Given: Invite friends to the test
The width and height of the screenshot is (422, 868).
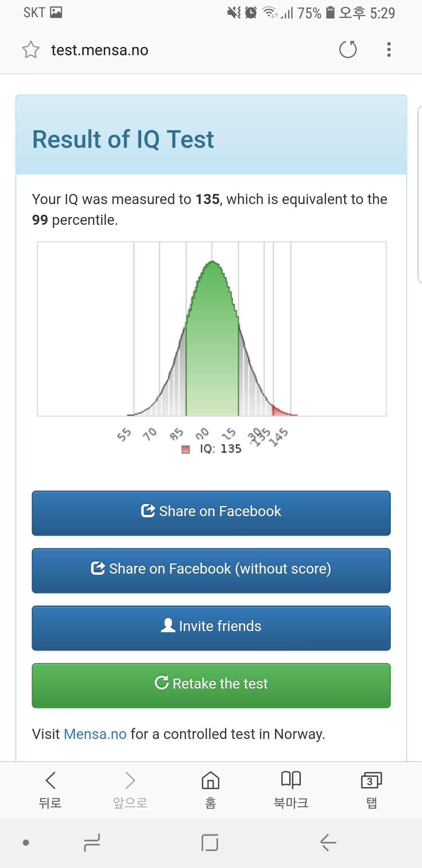Looking at the screenshot, I should pyautogui.click(x=211, y=628).
